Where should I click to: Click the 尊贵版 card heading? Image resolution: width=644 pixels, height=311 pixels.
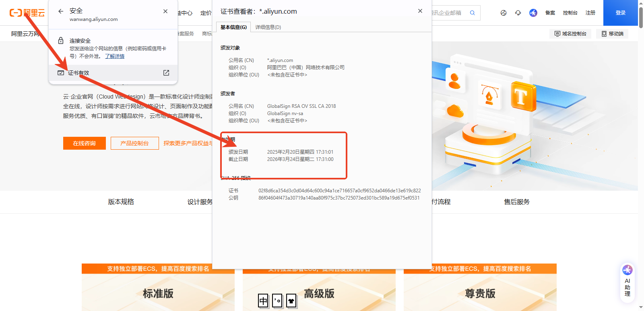(480, 294)
